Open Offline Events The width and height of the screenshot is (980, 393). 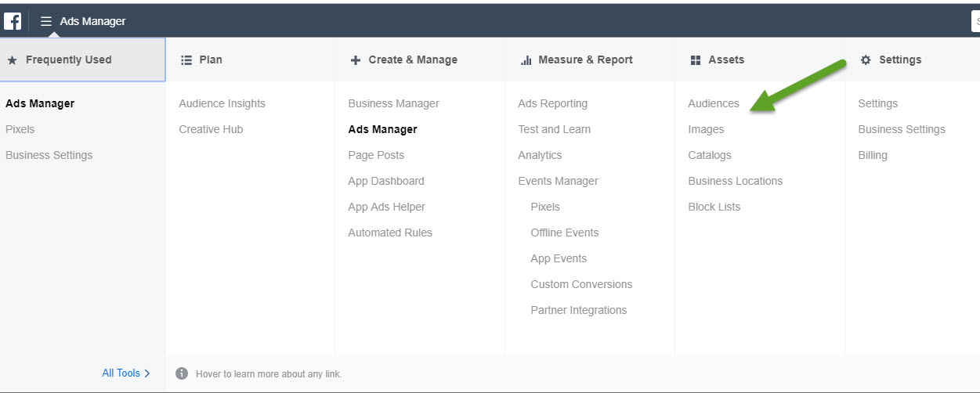(565, 233)
